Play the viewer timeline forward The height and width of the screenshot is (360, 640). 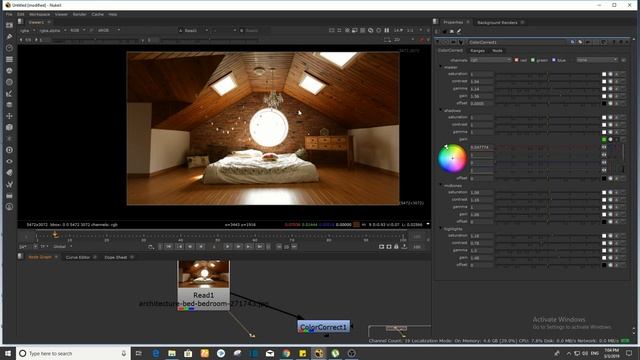point(228,247)
